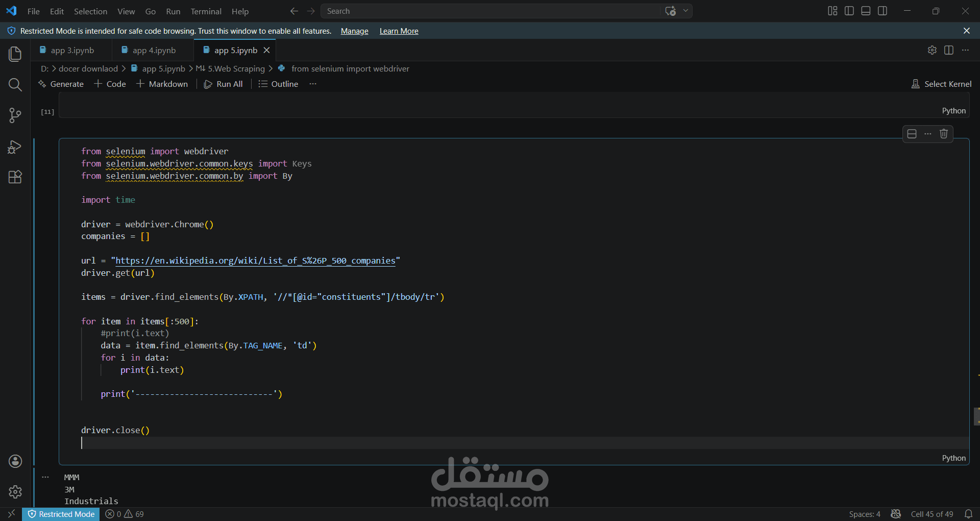Image resolution: width=980 pixels, height=521 pixels.
Task: Open the search box dropdown chevron
Action: (x=686, y=11)
